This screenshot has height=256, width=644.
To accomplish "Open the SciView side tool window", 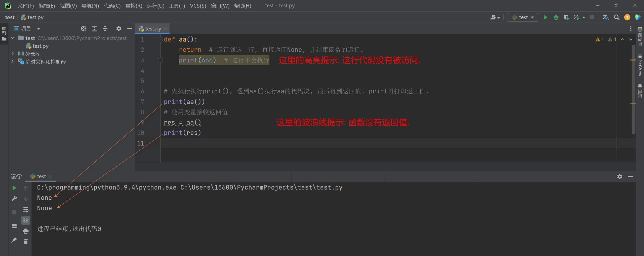I will click(640, 65).
